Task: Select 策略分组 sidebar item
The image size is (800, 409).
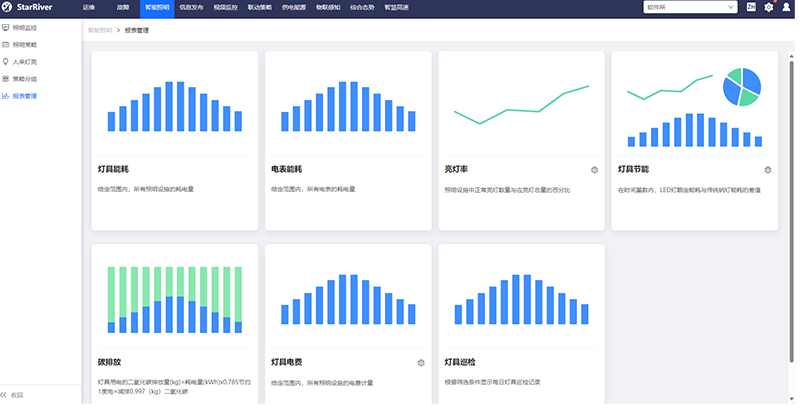Action: (24, 79)
